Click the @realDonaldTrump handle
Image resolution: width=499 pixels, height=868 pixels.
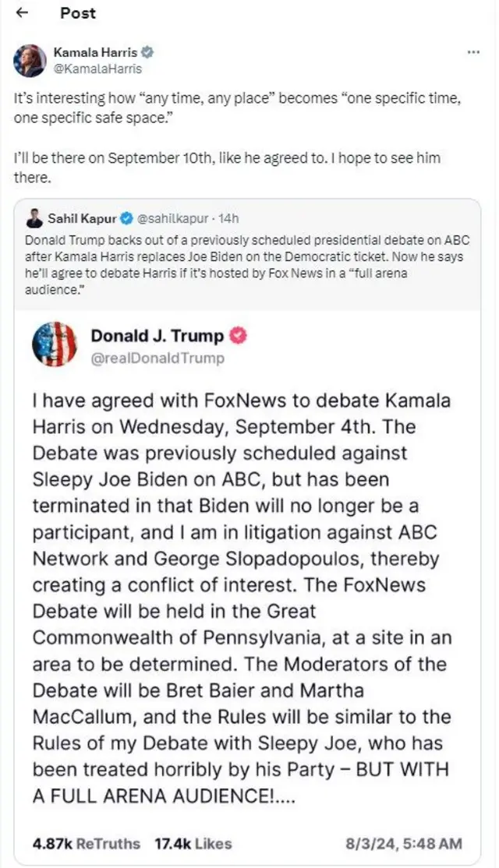coord(157,358)
